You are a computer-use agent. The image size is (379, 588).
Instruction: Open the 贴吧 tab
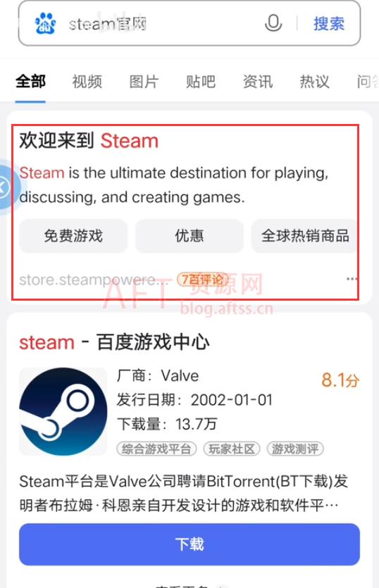point(201,82)
